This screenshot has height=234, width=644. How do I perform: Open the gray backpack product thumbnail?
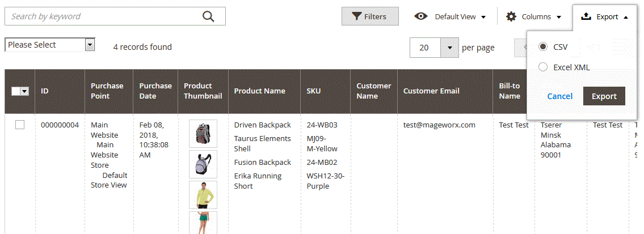pos(203,134)
